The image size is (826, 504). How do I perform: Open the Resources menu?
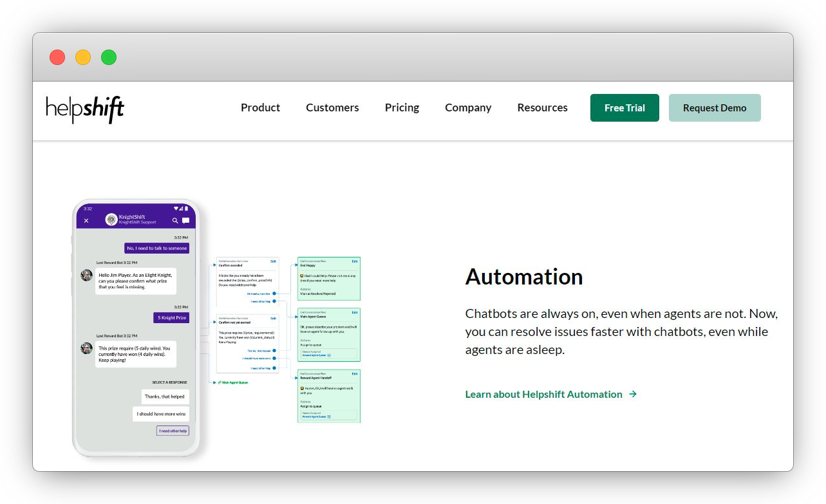542,107
